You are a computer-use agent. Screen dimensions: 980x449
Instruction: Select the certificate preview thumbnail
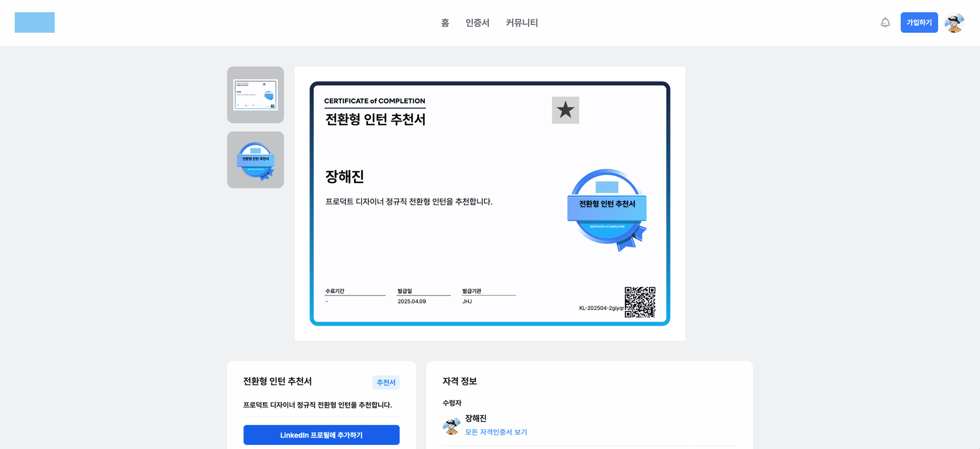pyautogui.click(x=255, y=95)
